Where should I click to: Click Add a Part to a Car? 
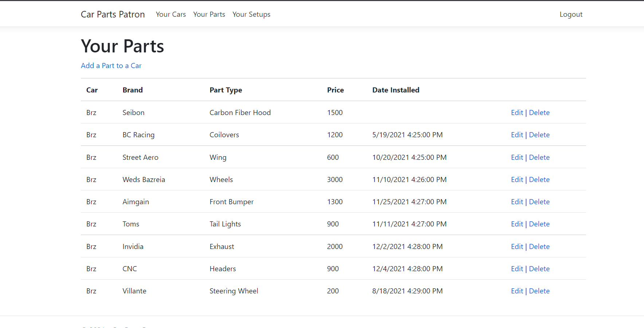click(x=111, y=66)
